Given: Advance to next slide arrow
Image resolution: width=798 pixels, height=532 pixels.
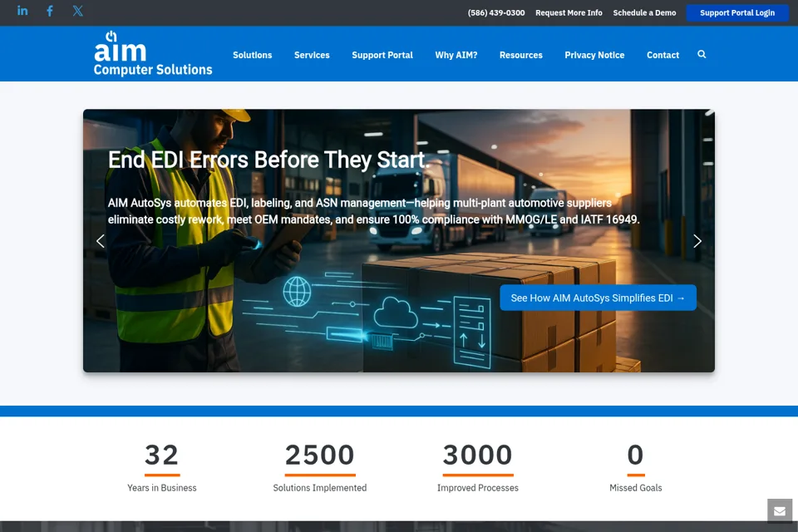Looking at the screenshot, I should pyautogui.click(x=697, y=241).
